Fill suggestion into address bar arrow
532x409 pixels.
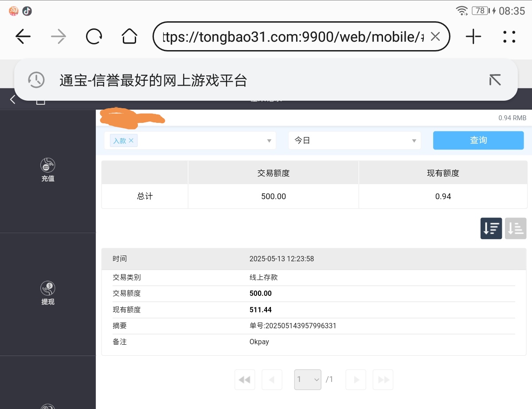click(x=495, y=80)
